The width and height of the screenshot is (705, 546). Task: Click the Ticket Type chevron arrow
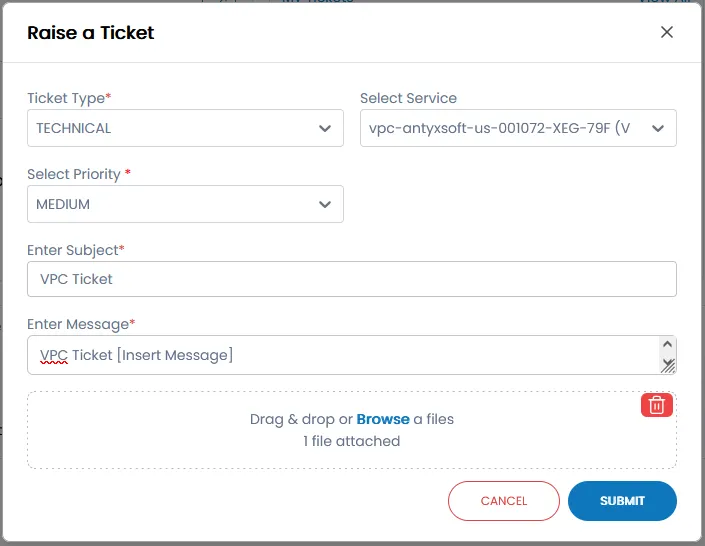[325, 128]
